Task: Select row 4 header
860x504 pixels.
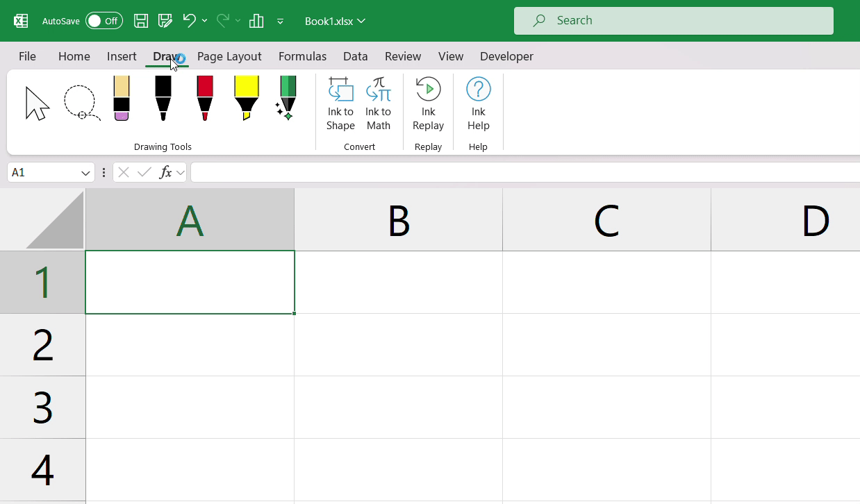Action: point(42,470)
